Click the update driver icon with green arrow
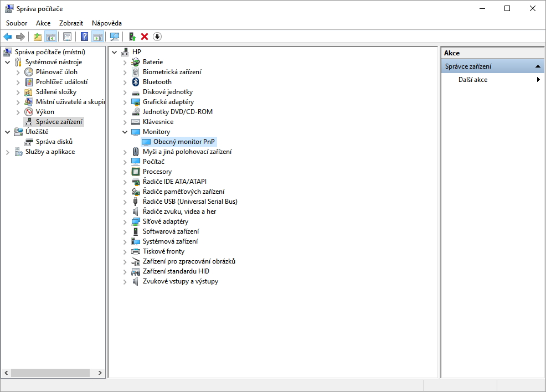Screen dimensions: 546x392 coord(132,37)
